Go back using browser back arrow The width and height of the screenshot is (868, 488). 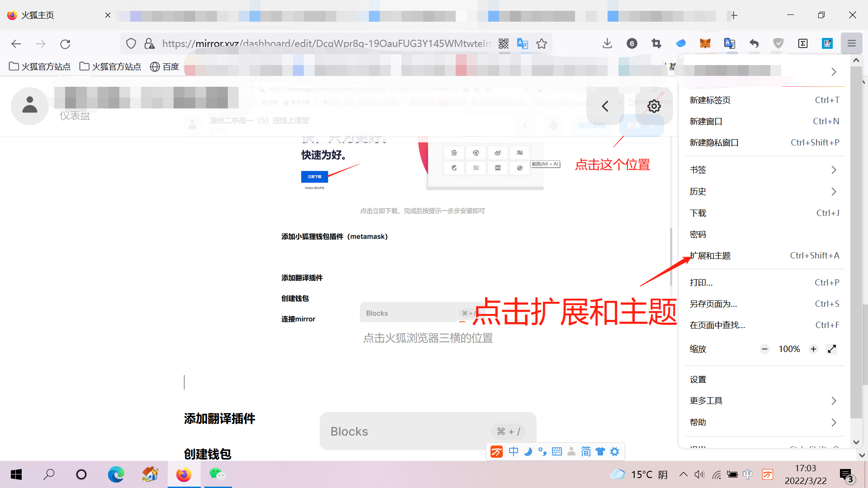point(16,44)
